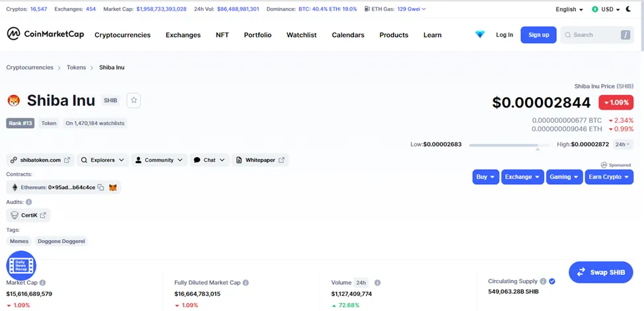Click the price value $0.00002844
The image size is (644, 311).
coord(542,102)
